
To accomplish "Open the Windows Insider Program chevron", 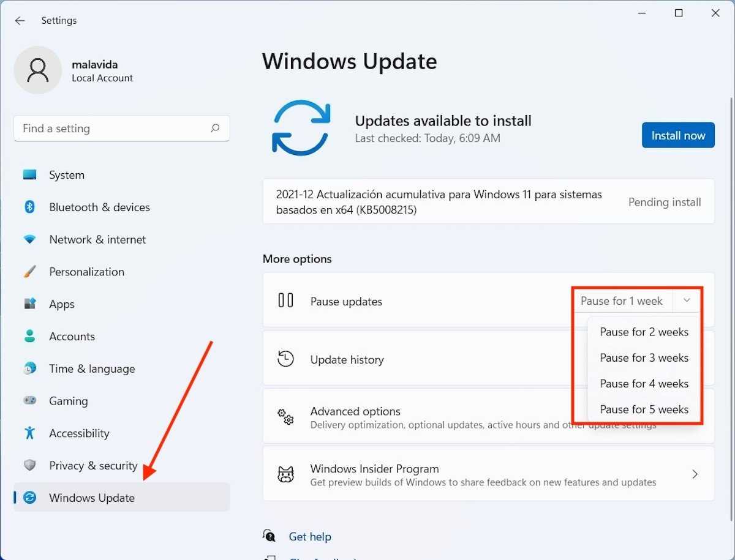I will click(x=695, y=474).
